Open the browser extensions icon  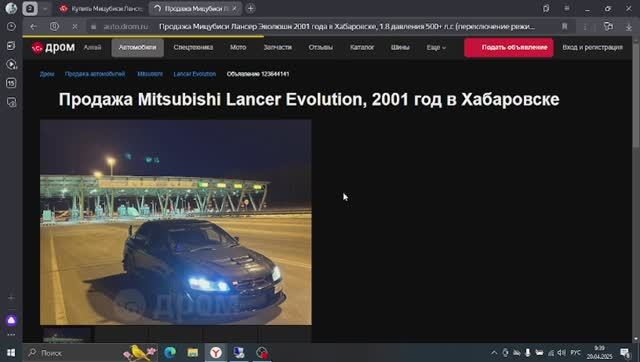point(608,27)
